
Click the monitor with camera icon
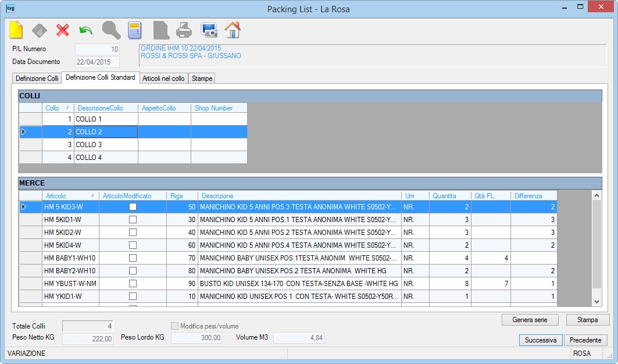(209, 30)
